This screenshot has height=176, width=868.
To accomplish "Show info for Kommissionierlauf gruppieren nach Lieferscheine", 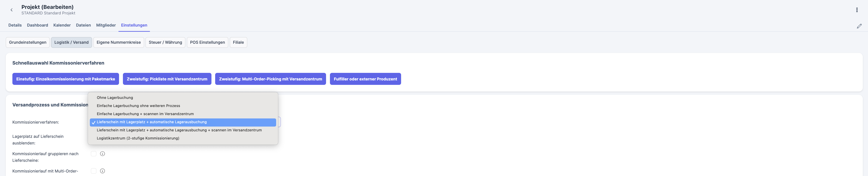I will (x=102, y=154).
